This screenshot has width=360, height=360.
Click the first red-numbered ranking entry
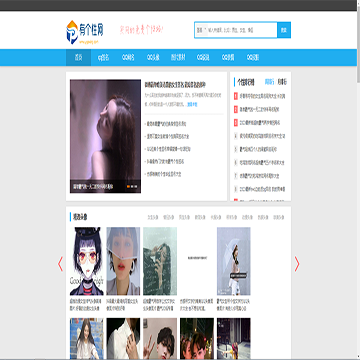pyautogui.click(x=260, y=96)
